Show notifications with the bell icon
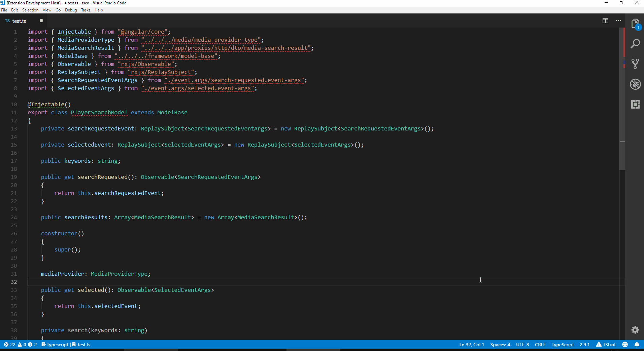 click(637, 345)
